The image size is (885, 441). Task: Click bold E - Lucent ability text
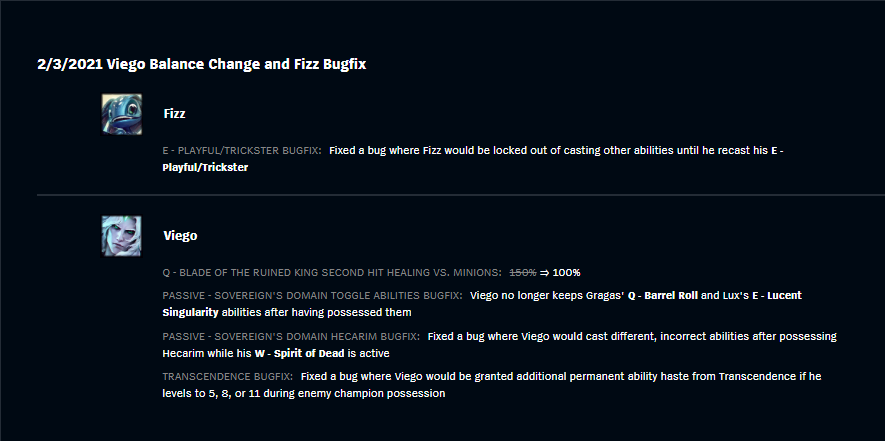(x=777, y=295)
